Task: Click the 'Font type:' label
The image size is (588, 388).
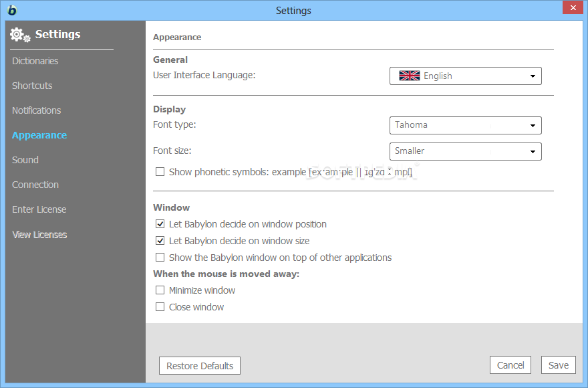Action: point(174,124)
